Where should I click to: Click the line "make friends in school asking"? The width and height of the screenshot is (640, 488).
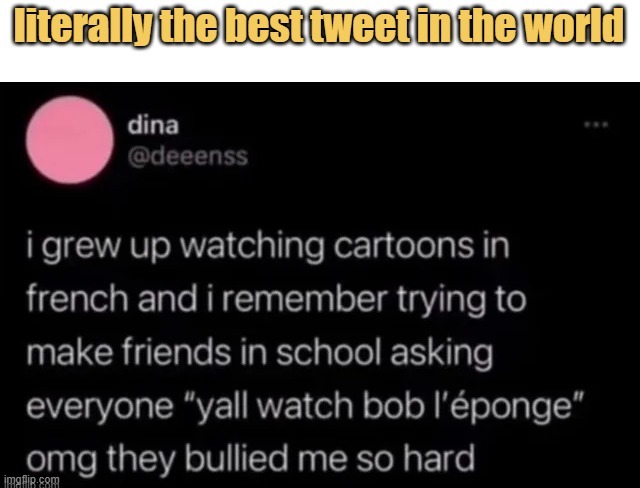[260, 353]
